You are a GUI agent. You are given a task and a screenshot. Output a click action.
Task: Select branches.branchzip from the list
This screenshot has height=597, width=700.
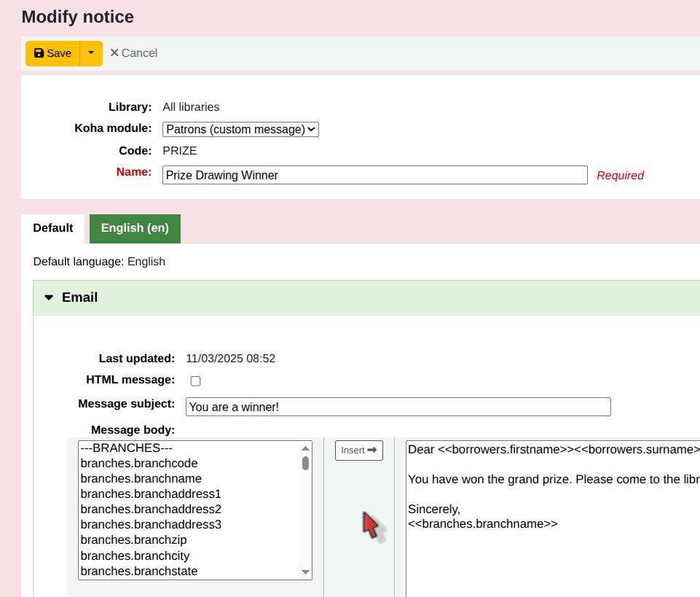coord(134,540)
